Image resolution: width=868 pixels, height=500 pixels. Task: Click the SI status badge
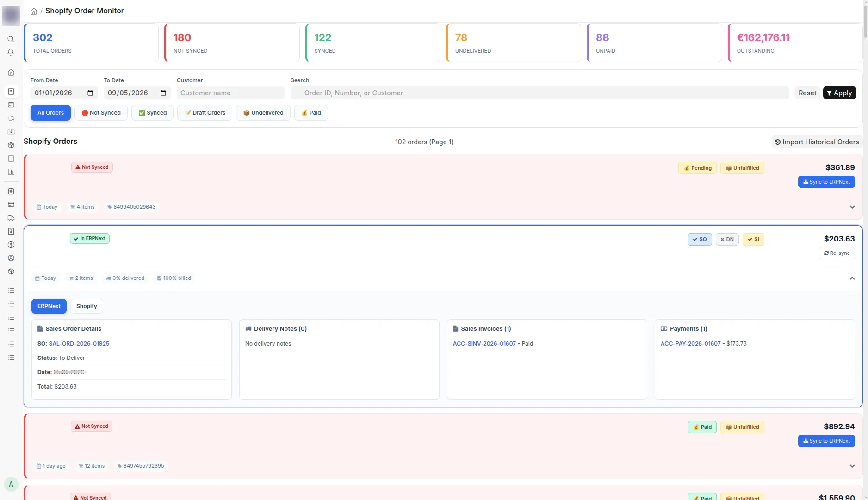[x=753, y=239]
